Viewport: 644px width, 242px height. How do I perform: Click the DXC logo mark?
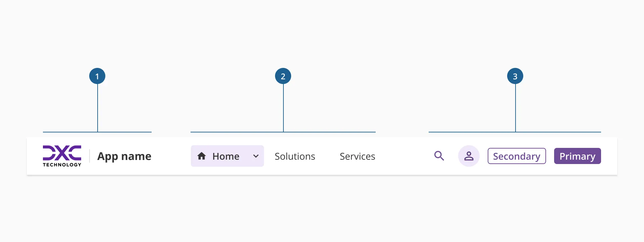[x=62, y=153]
